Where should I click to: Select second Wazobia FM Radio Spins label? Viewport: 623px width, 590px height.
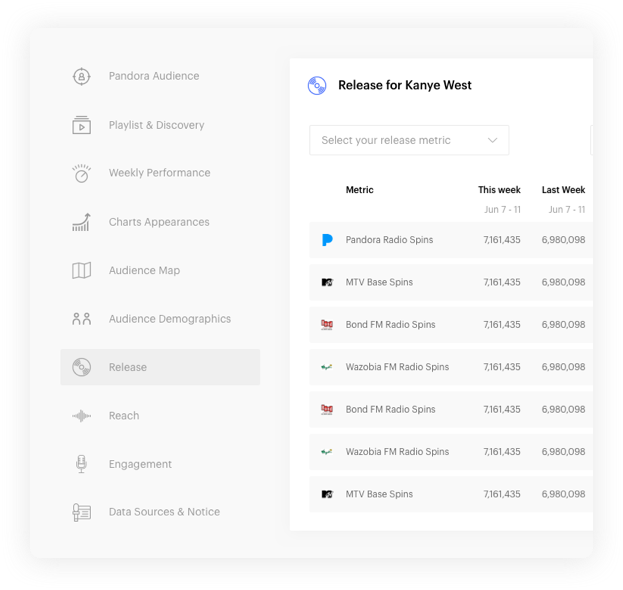(397, 452)
